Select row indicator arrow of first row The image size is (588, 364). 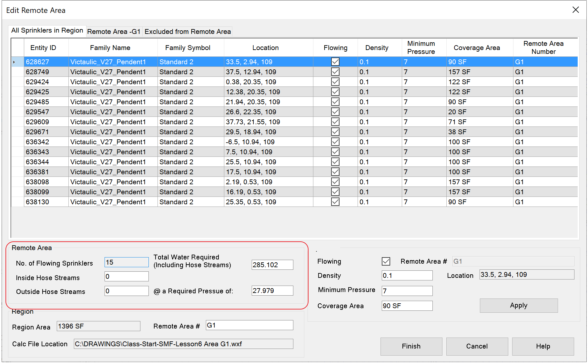pos(17,62)
